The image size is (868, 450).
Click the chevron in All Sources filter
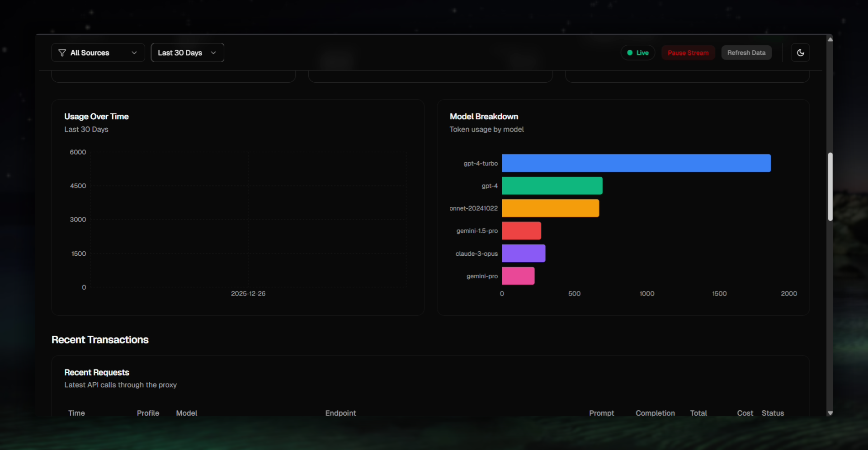(134, 53)
